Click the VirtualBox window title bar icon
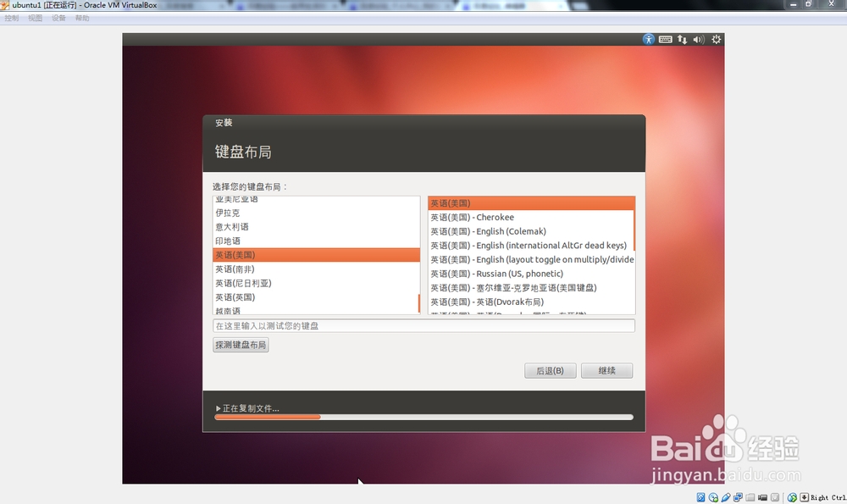The width and height of the screenshot is (847, 504). click(x=5, y=5)
